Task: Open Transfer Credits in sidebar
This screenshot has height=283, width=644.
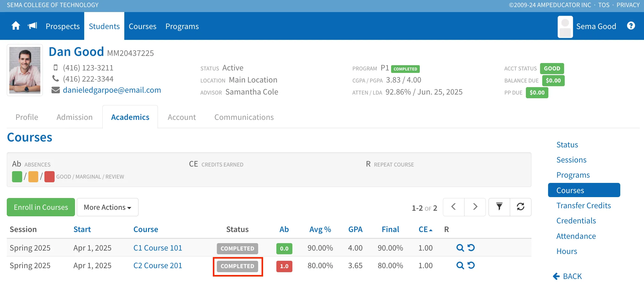Action: (x=584, y=205)
